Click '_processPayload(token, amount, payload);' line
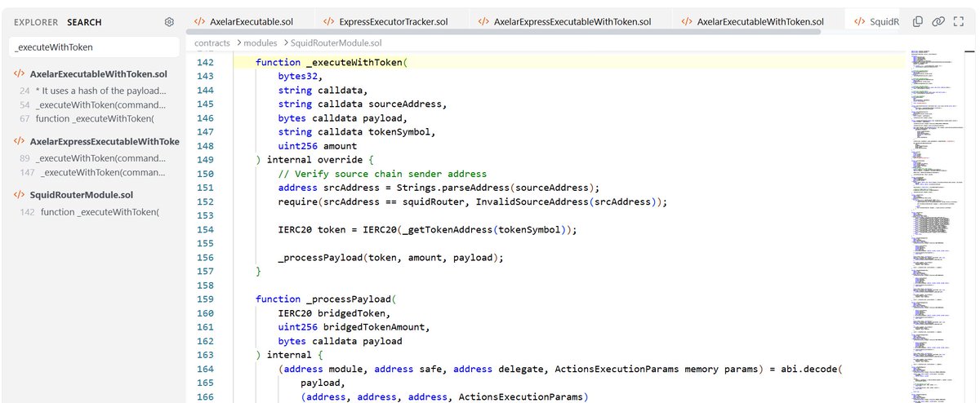This screenshot has height=403, width=980. tap(391, 258)
